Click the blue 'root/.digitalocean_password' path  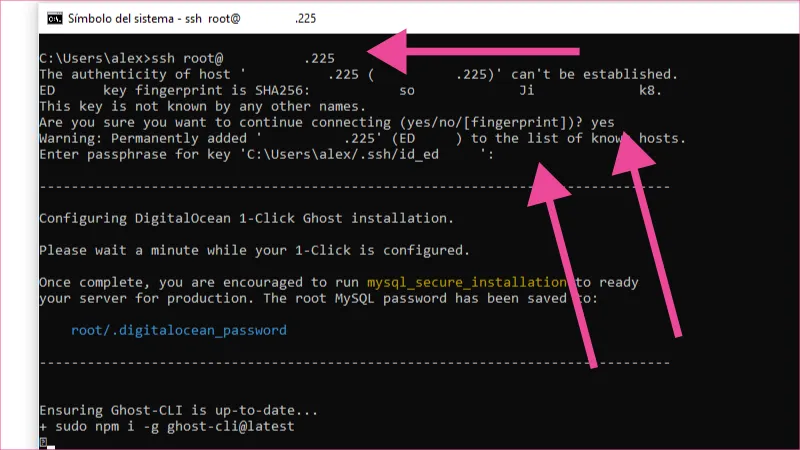(179, 330)
